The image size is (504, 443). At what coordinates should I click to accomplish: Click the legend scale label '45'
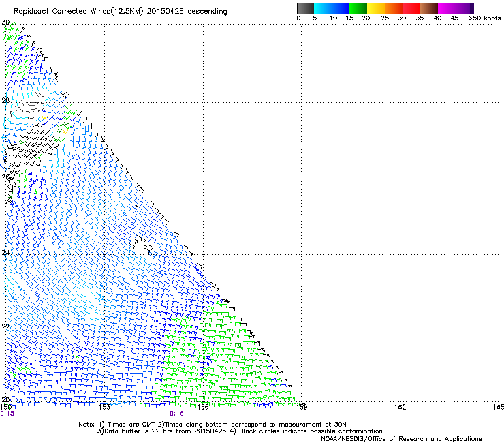[x=454, y=18]
